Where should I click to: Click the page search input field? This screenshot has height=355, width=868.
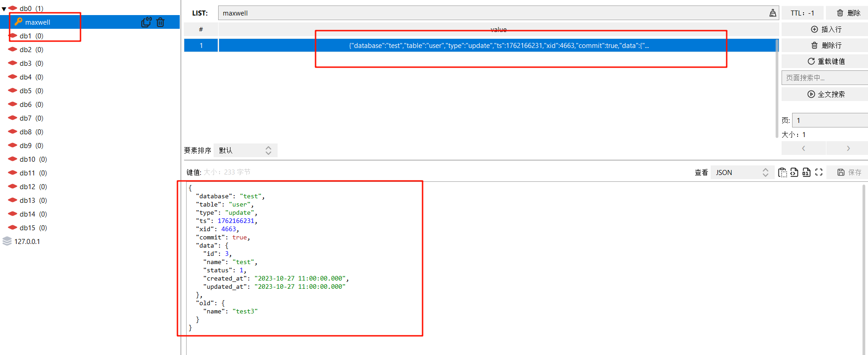coord(825,78)
